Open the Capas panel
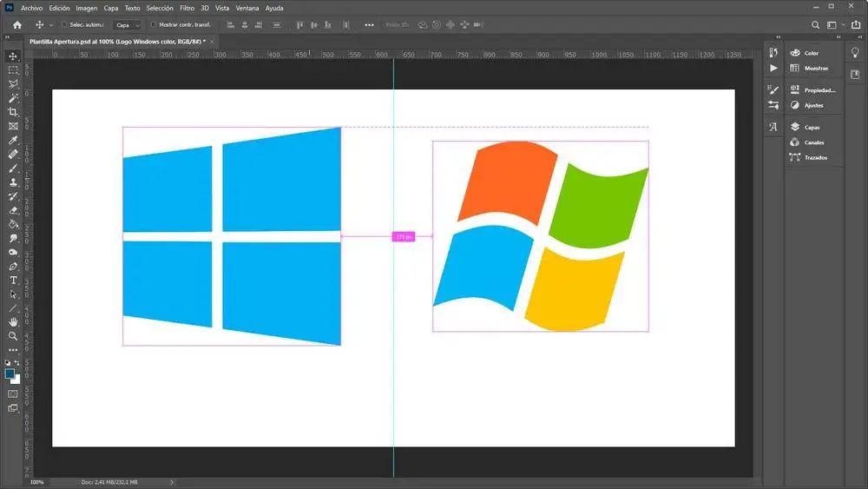Viewport: 868px width, 489px height. 814,128
